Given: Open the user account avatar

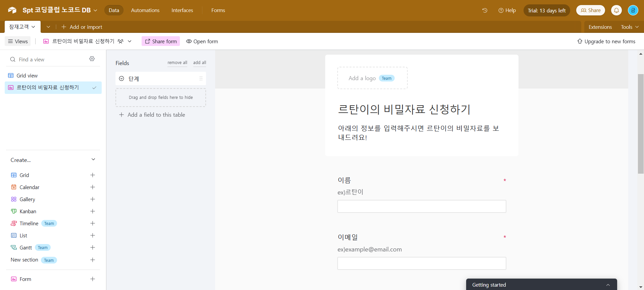Looking at the screenshot, I should point(633,10).
